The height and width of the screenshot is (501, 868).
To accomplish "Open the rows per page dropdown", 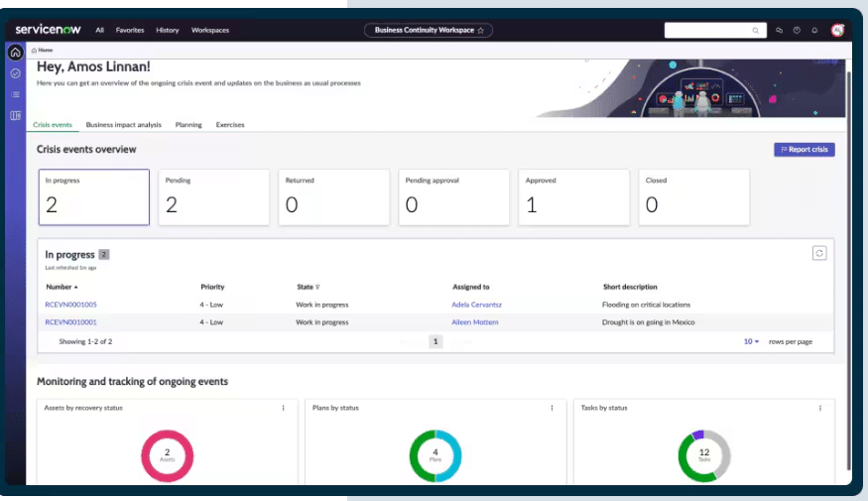I will click(751, 341).
